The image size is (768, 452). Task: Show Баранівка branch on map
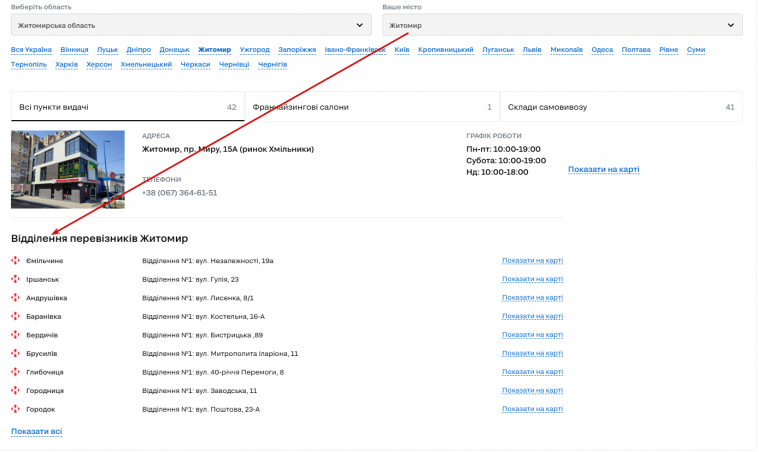pyautogui.click(x=532, y=316)
